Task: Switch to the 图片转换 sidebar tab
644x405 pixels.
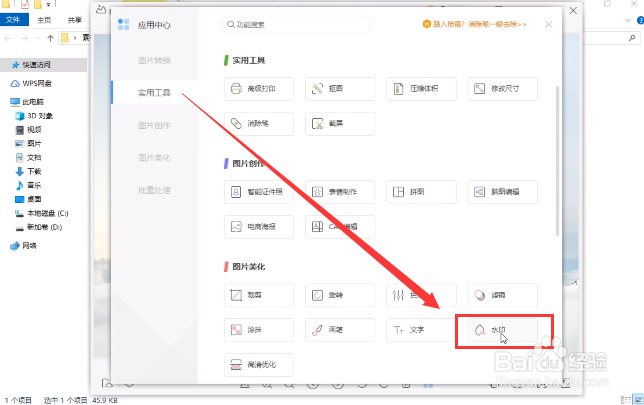Action: pos(154,61)
